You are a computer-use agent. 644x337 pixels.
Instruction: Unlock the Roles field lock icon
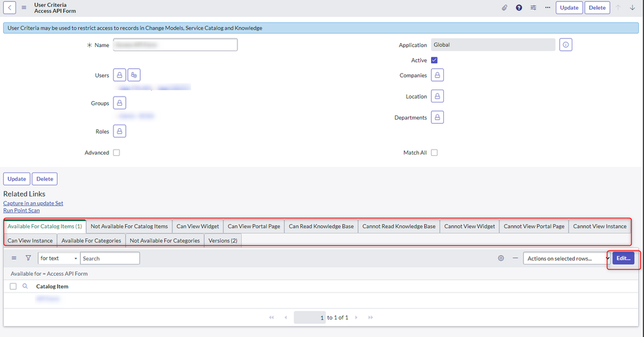(x=119, y=131)
